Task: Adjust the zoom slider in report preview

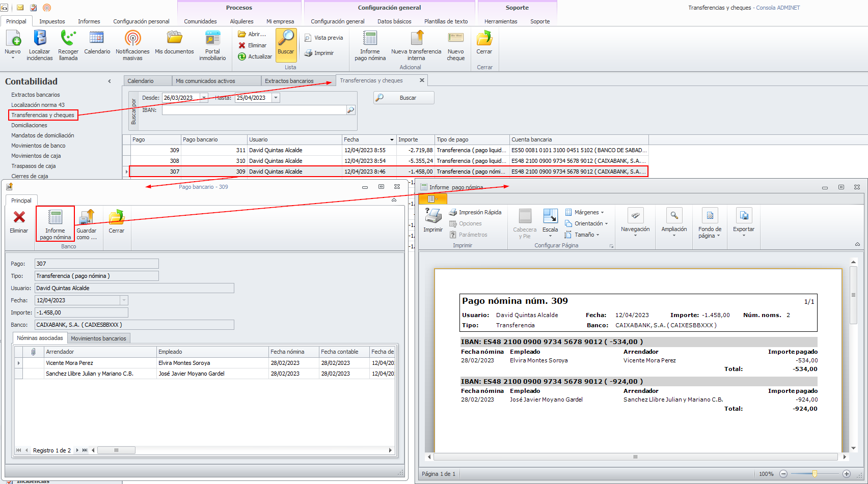Action: [815, 474]
